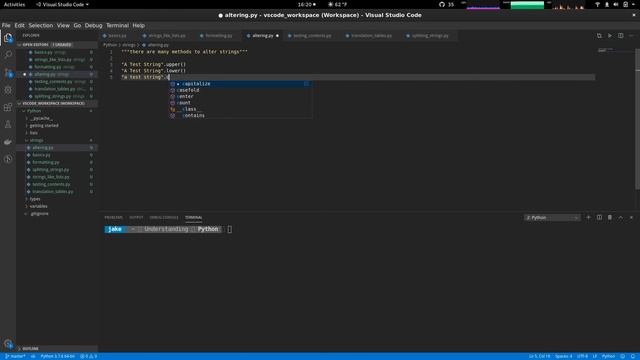Open the Selection menu
This screenshot has width=640, height=360.
coord(40,25)
